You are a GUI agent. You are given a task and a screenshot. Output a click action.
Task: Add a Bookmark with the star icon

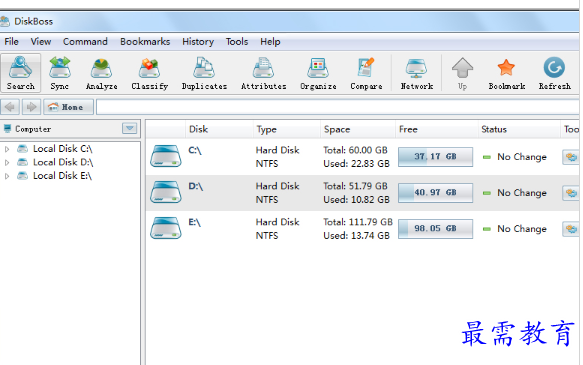click(x=506, y=73)
